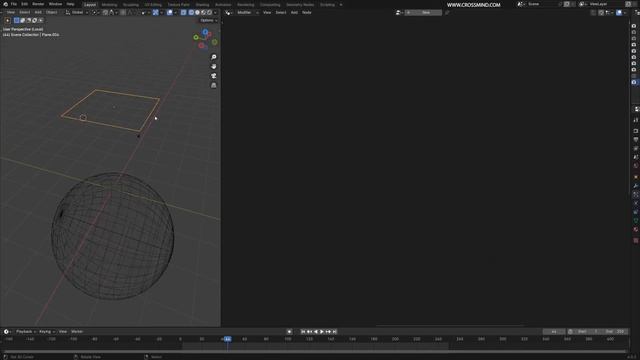This screenshot has height=360, width=640.
Task: Open the node editor View menu
Action: pyautogui.click(x=267, y=13)
